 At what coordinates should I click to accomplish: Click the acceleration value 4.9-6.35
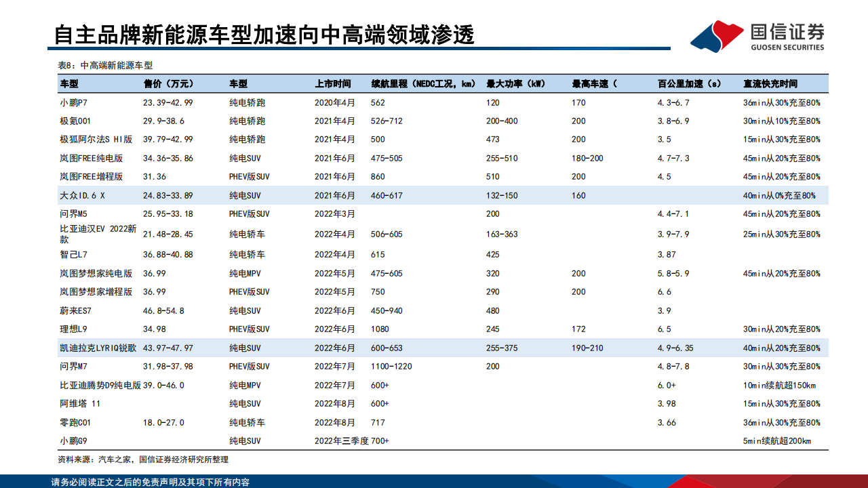click(x=675, y=348)
